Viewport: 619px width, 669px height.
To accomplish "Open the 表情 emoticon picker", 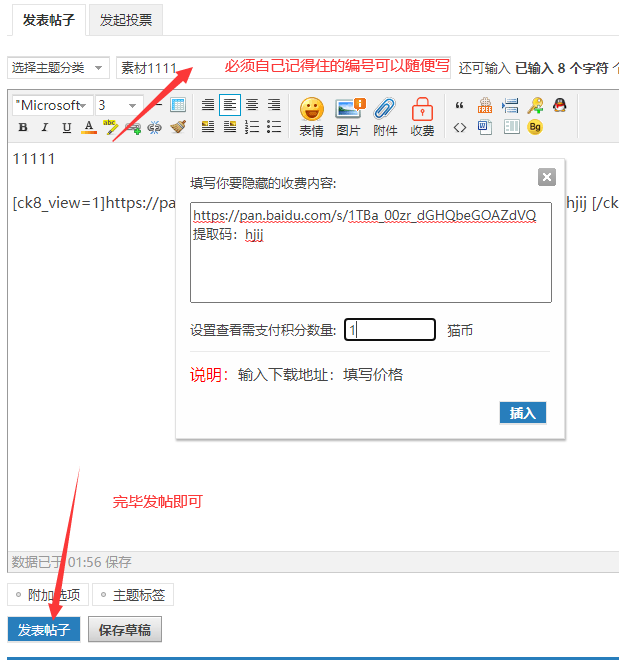I will click(312, 116).
